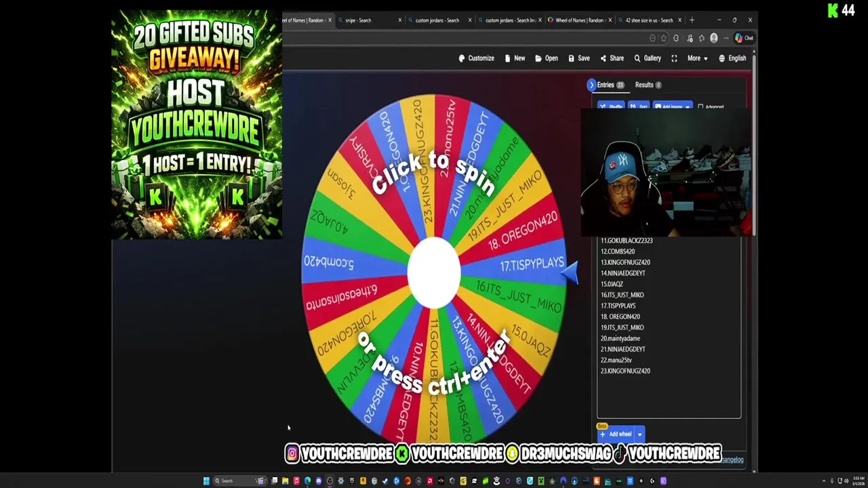Click entry 20.maintyadame in the list

[x=620, y=338]
